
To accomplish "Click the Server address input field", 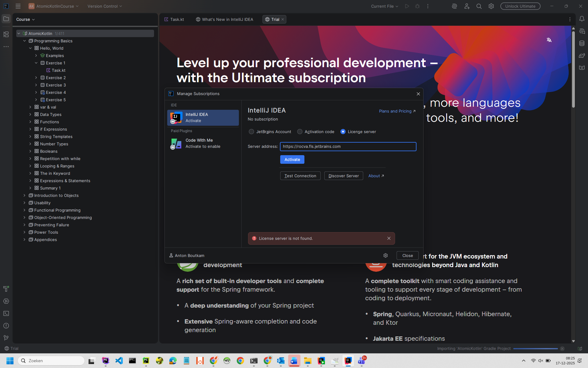I will (x=348, y=147).
